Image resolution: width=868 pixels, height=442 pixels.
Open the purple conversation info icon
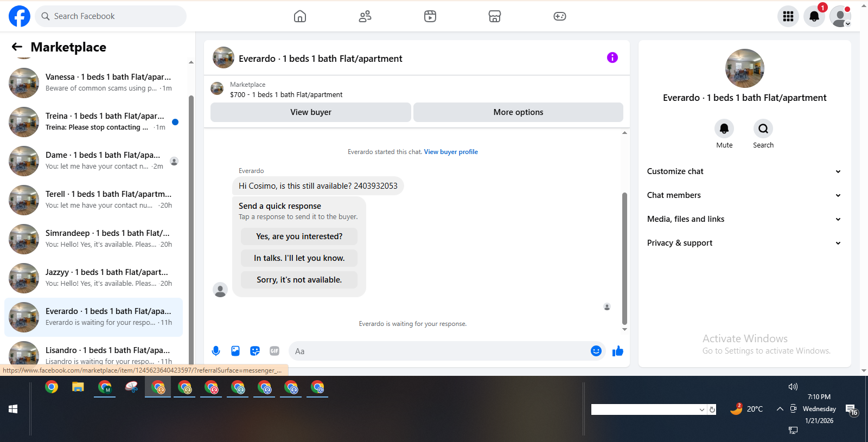[612, 57]
